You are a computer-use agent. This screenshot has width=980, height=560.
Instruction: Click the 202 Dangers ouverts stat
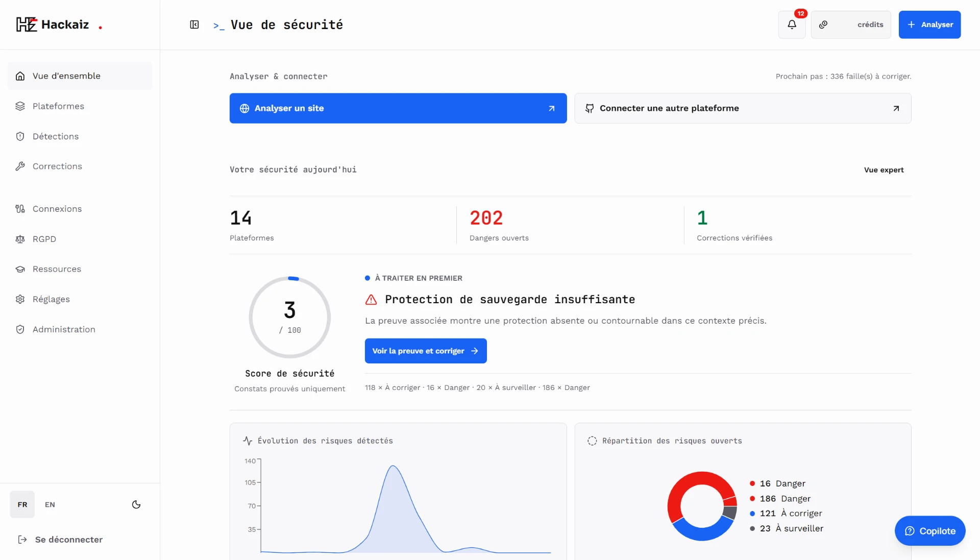coord(499,225)
